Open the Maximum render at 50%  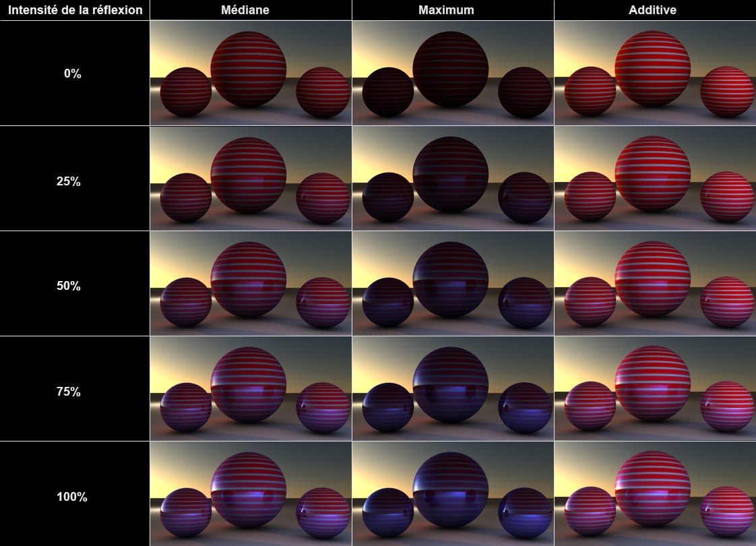pyautogui.click(x=453, y=283)
